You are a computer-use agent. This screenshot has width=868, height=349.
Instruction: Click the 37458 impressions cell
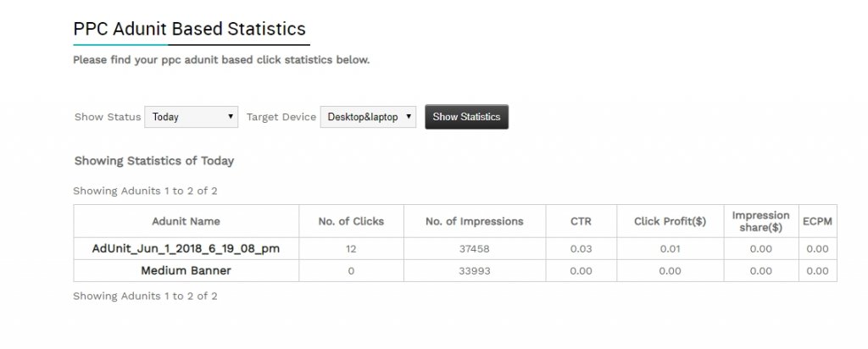tap(475, 249)
